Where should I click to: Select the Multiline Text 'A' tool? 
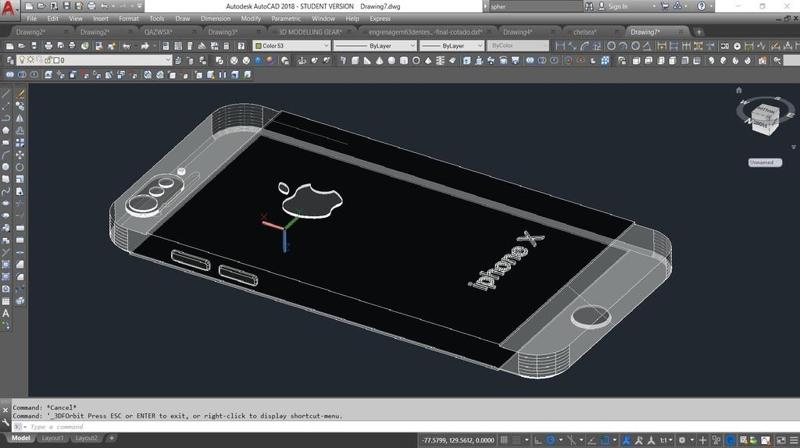click(6, 314)
